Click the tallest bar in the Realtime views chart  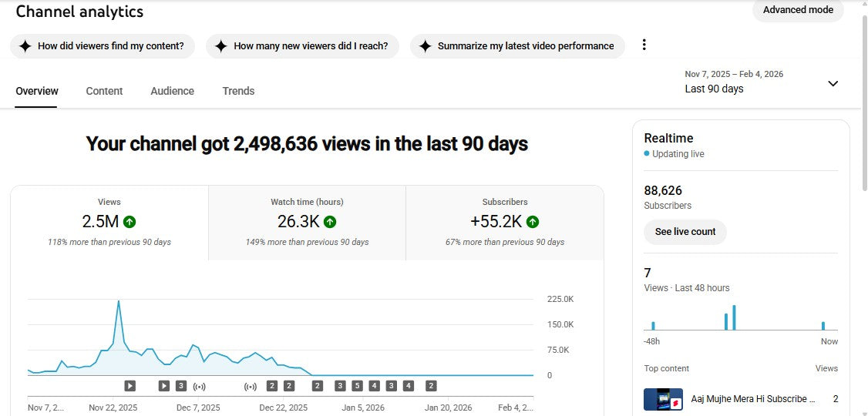click(734, 317)
